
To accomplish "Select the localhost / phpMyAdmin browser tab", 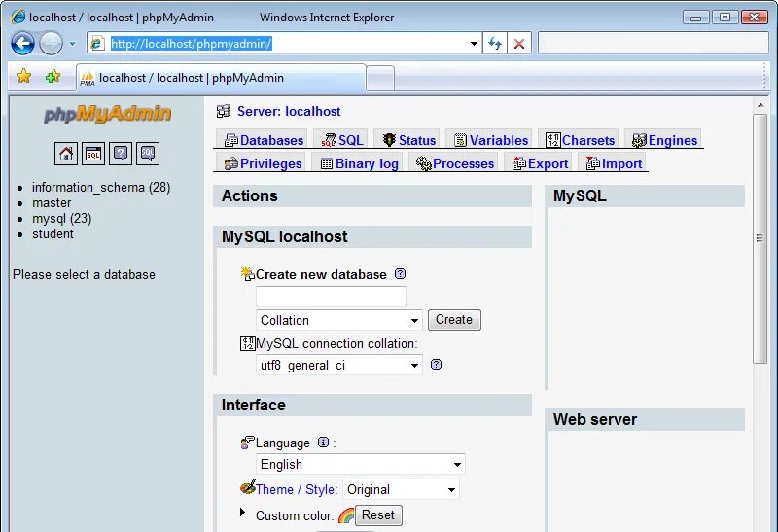I will [x=221, y=78].
